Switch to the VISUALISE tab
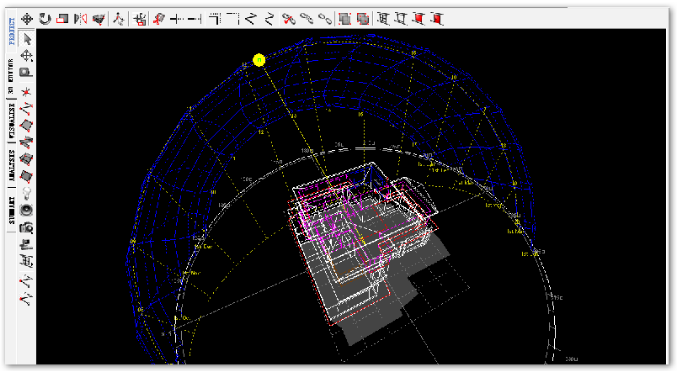 pos(12,120)
